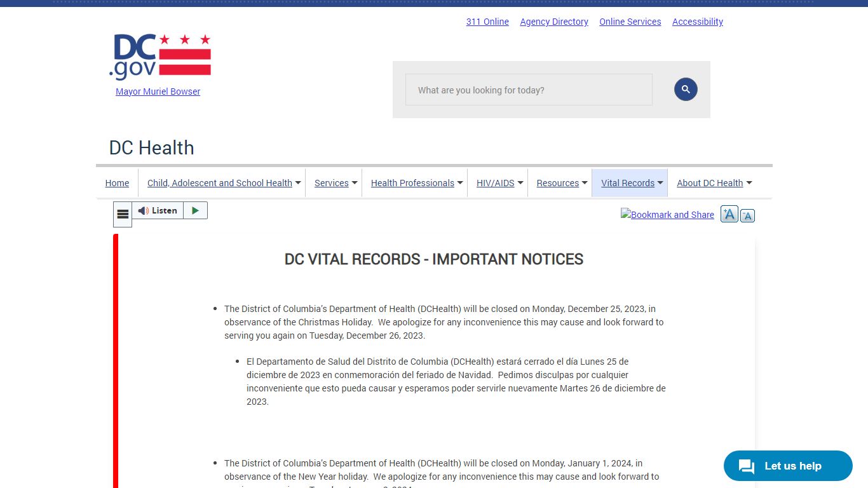
Task: Expand the Vital Records dropdown arrow
Action: 660,183
